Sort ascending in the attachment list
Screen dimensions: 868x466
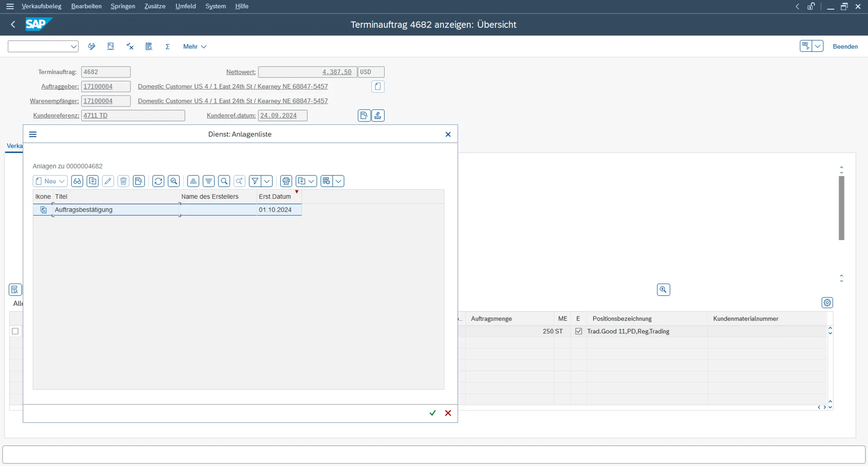[x=193, y=181]
